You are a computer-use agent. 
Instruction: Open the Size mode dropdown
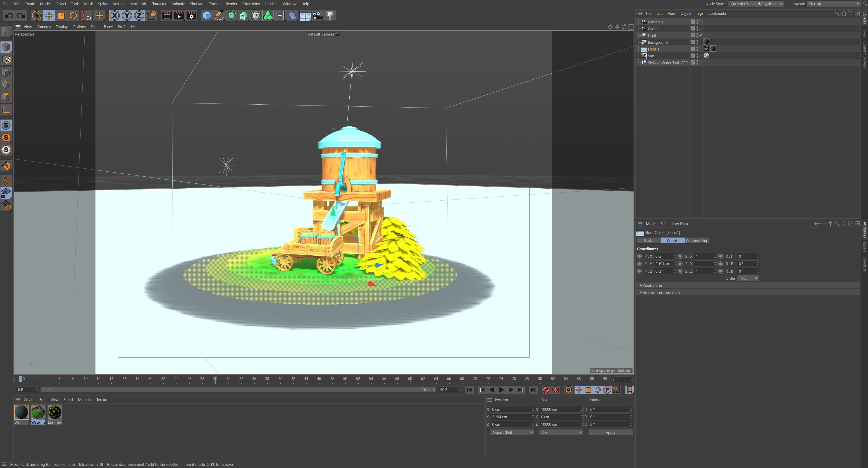[561, 433]
